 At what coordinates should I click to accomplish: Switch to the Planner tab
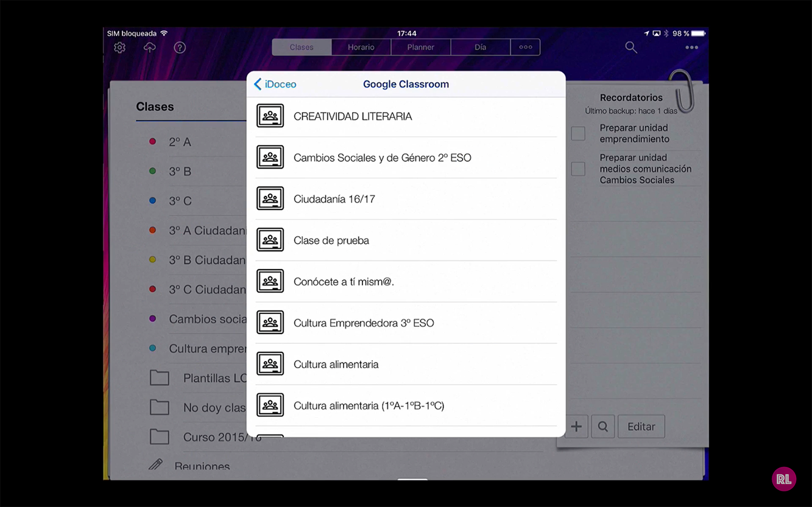(420, 47)
